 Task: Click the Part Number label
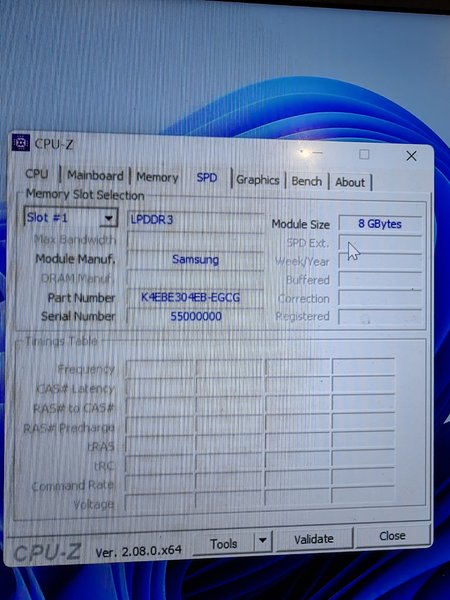click(x=82, y=298)
